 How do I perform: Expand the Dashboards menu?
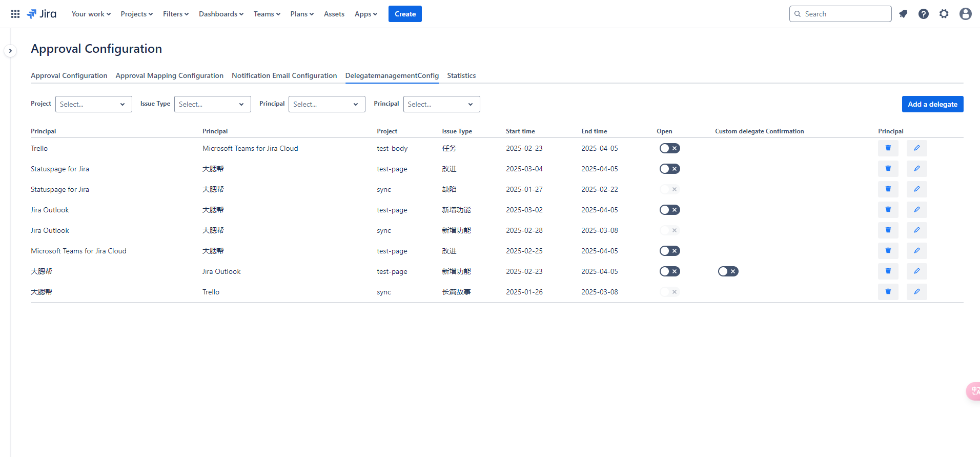pyautogui.click(x=221, y=14)
